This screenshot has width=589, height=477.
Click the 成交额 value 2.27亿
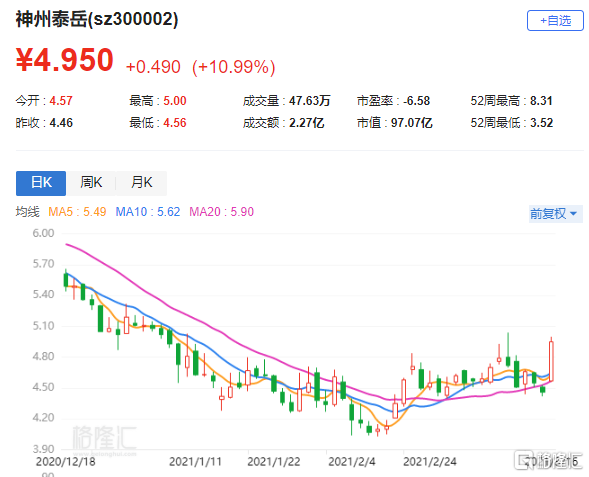pyautogui.click(x=307, y=123)
